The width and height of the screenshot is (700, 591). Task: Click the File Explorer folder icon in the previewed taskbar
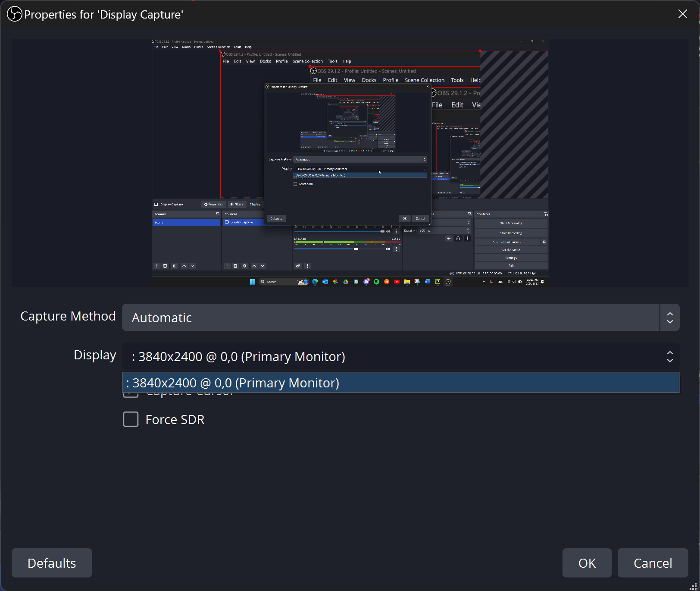point(407,282)
